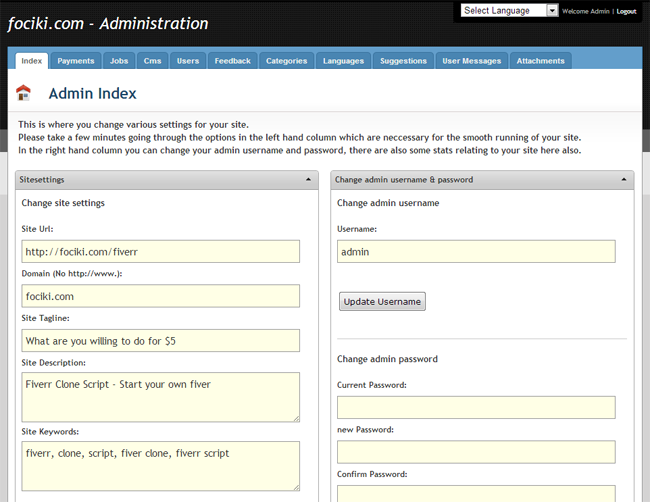Click the fociki.com - Administration title
The width and height of the screenshot is (650, 502).
pos(108,24)
